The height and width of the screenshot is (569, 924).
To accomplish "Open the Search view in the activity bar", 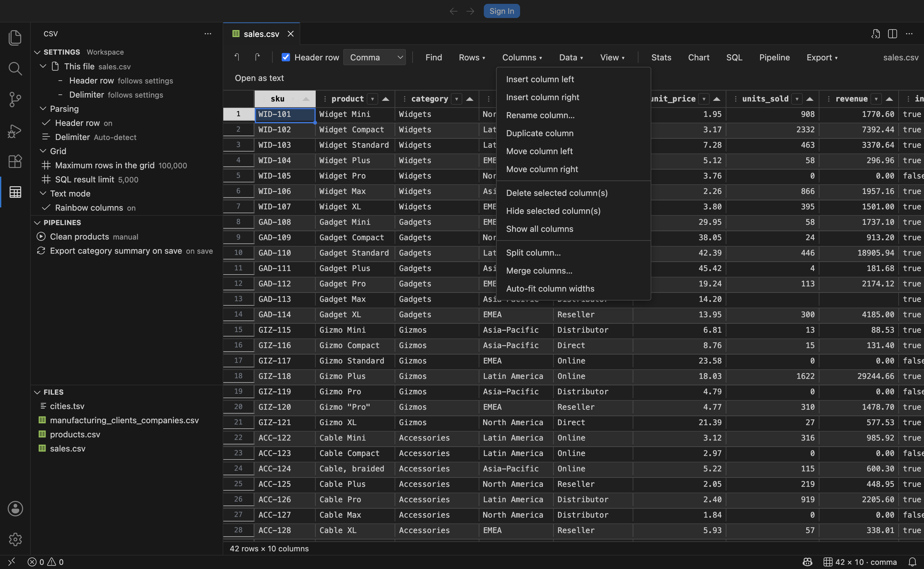I will [x=15, y=68].
